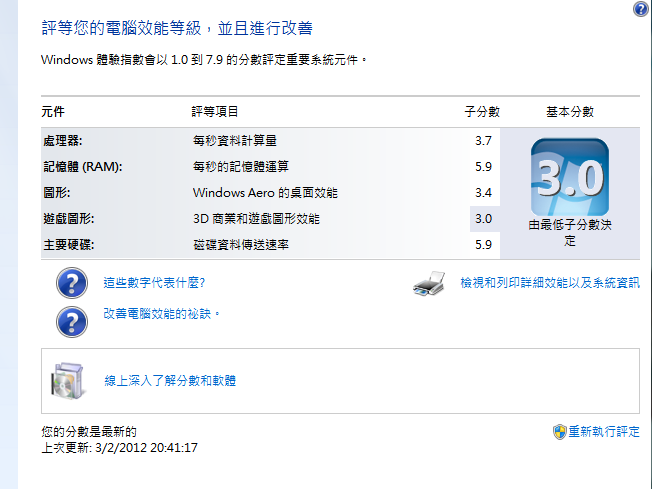Select the 處理器 component row label
The image size is (652, 489).
pyautogui.click(x=61, y=140)
